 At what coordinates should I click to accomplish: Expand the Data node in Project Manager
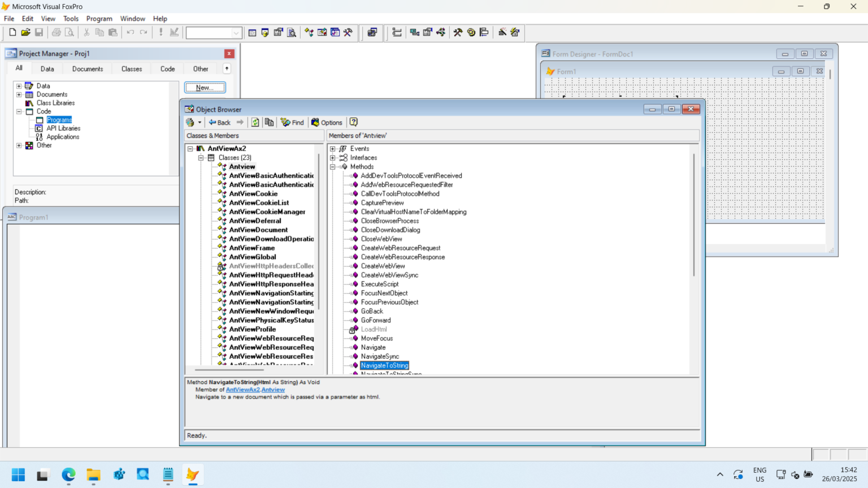click(x=19, y=85)
